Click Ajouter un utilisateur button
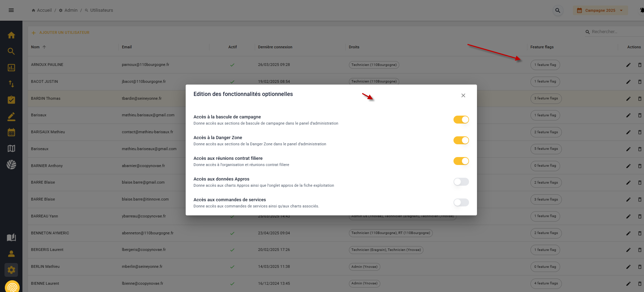The image size is (644, 292). (61, 32)
